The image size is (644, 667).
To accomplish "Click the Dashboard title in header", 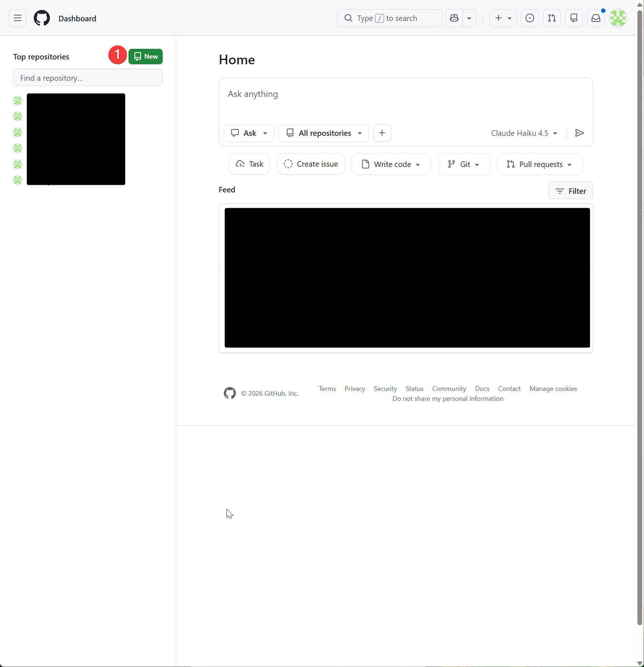I will 77,18.
